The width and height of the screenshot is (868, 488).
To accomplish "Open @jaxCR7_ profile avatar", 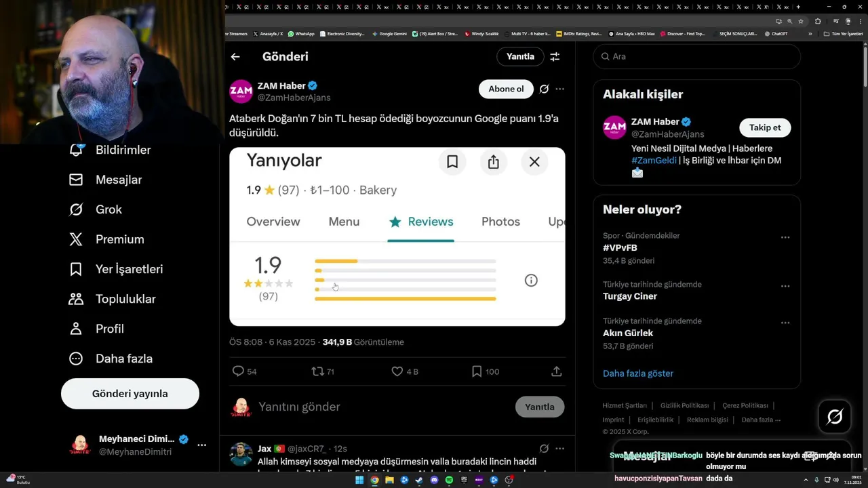I will (241, 454).
